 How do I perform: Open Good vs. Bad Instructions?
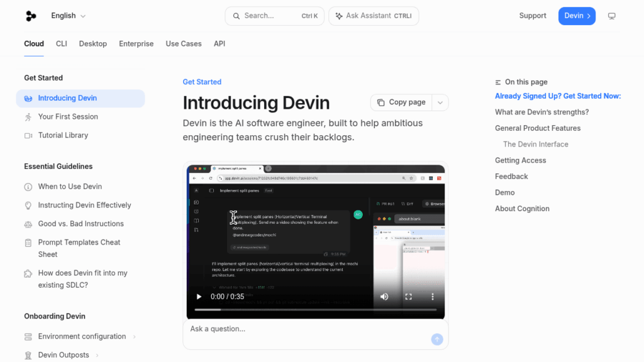[x=81, y=224]
